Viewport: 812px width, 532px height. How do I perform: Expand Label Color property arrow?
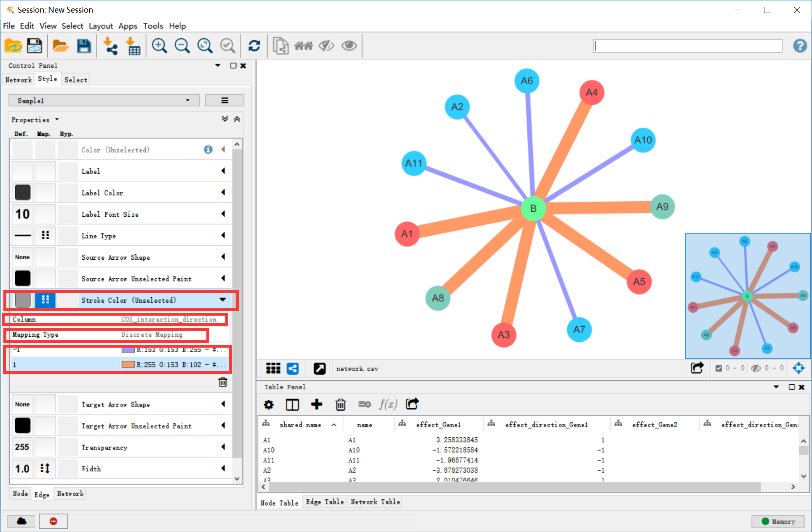223,192
